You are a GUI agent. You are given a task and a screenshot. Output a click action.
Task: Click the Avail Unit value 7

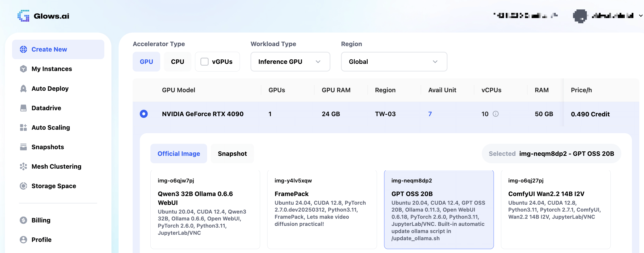[x=430, y=114]
